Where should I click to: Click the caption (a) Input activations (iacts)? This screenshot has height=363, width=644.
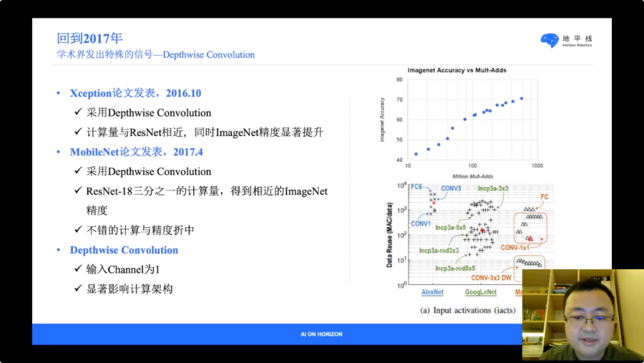tap(468, 310)
